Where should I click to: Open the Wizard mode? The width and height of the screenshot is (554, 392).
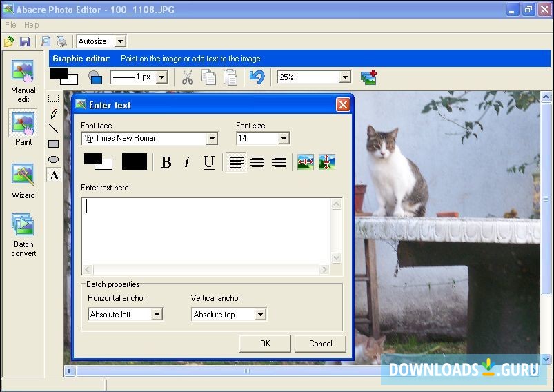23,181
